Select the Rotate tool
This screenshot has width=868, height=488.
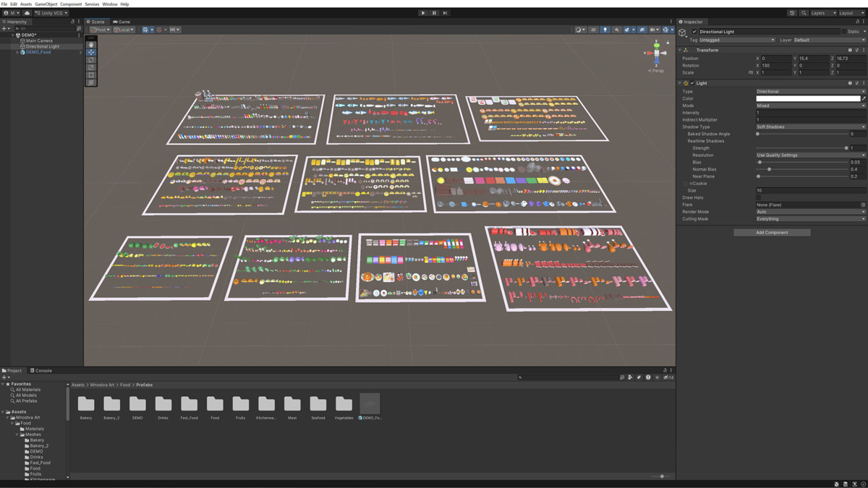pyautogui.click(x=91, y=60)
